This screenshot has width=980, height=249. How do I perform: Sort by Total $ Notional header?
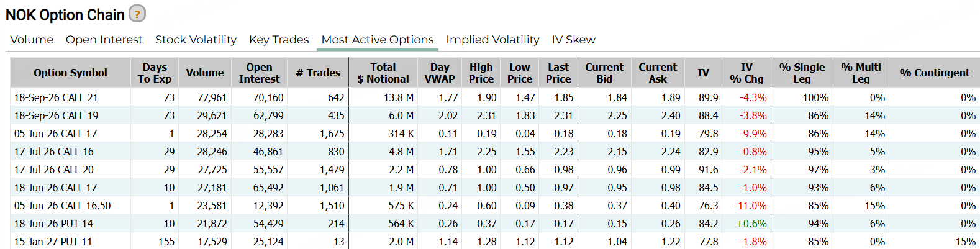(x=383, y=73)
